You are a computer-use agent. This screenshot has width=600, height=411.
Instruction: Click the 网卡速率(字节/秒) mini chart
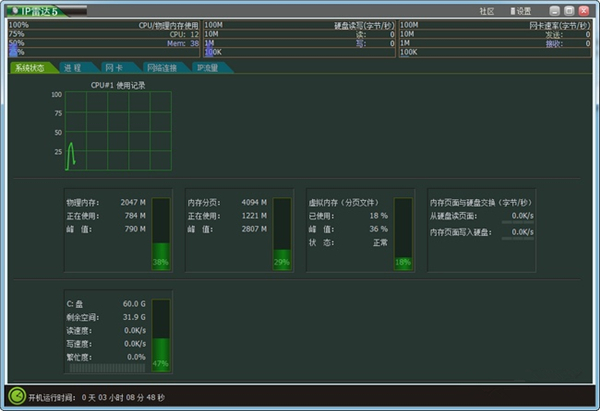pos(495,39)
